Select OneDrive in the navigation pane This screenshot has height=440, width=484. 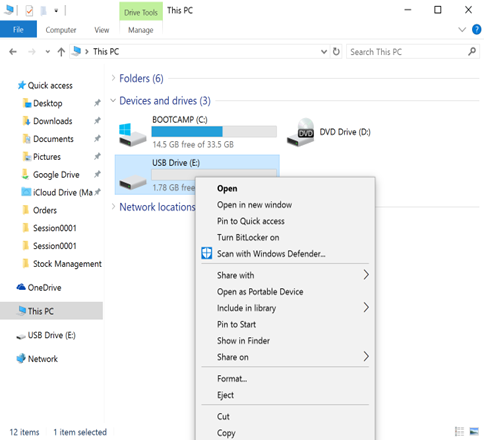click(44, 287)
